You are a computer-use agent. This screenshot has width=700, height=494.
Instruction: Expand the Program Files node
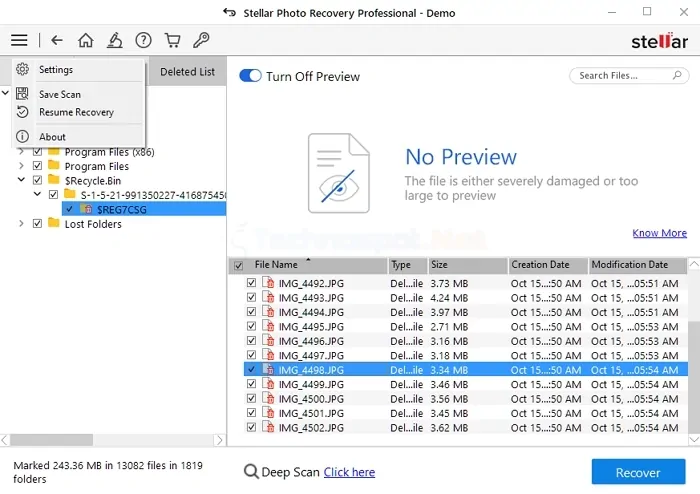(x=21, y=166)
